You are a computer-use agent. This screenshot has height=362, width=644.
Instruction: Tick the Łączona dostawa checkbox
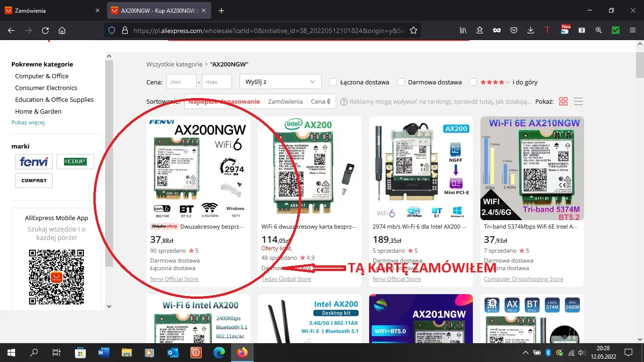pos(333,82)
